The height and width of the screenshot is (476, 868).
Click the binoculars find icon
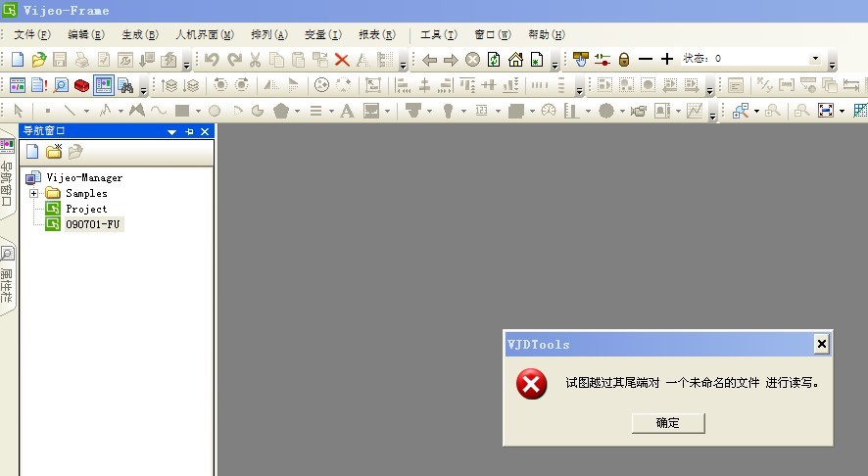tap(125, 85)
